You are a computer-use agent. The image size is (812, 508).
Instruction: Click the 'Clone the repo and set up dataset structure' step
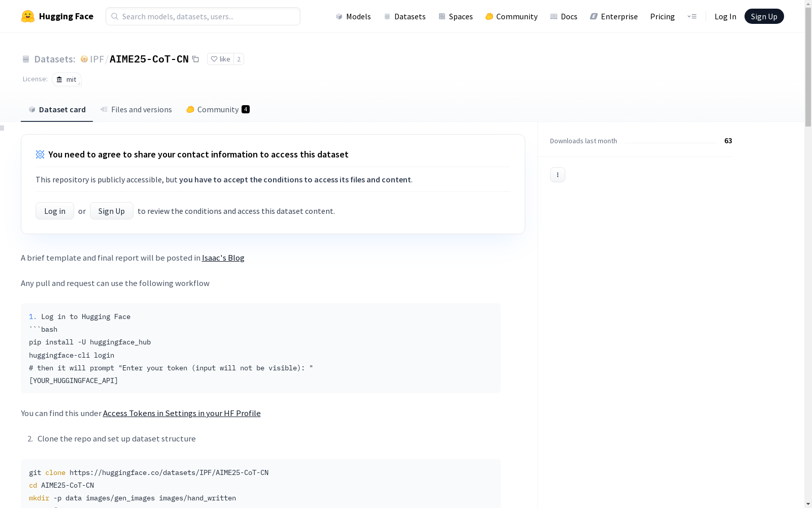click(117, 439)
